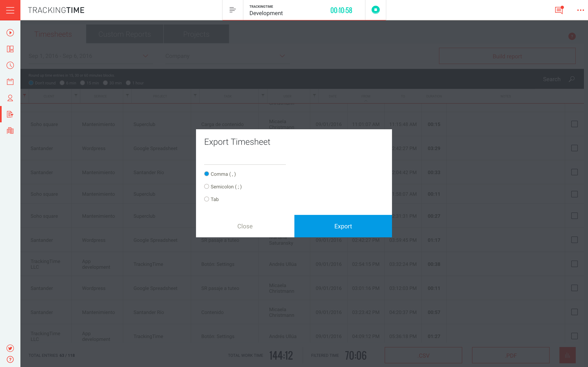Select Semicolon separator option
The height and width of the screenshot is (367, 588).
coord(207,186)
